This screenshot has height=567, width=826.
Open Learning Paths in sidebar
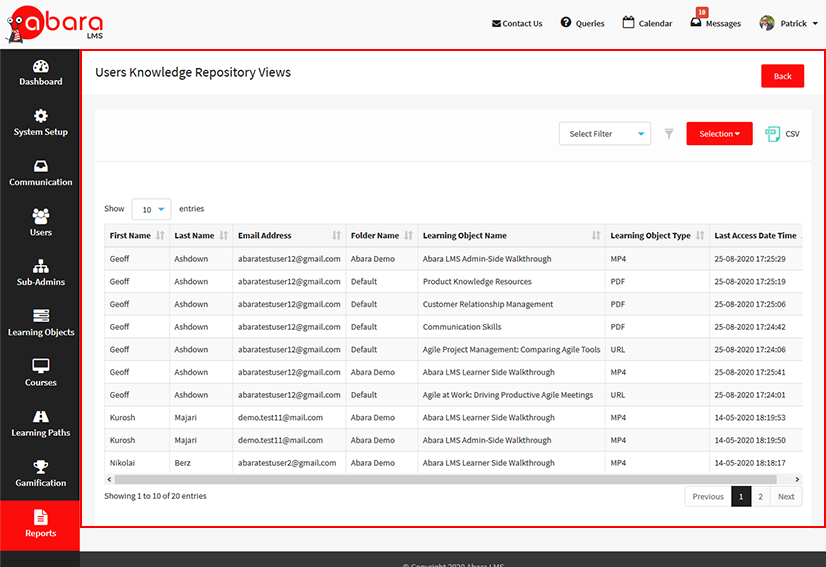coord(41,424)
